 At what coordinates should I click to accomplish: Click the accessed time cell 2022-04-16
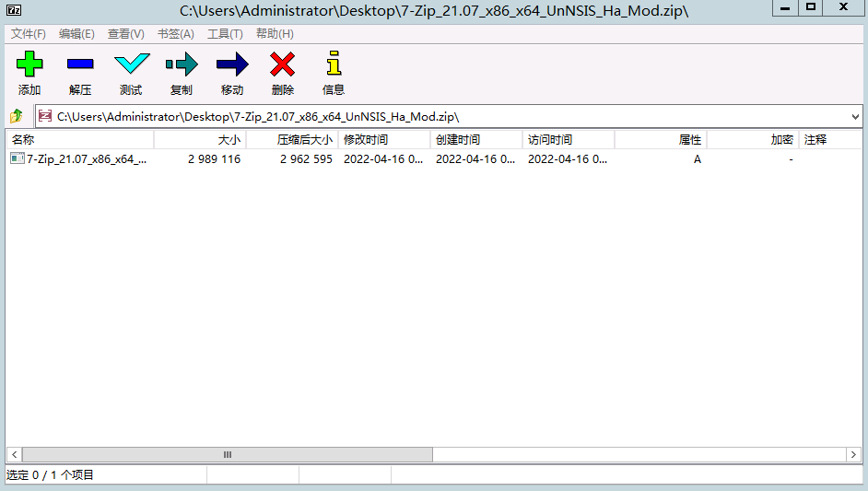(x=568, y=158)
